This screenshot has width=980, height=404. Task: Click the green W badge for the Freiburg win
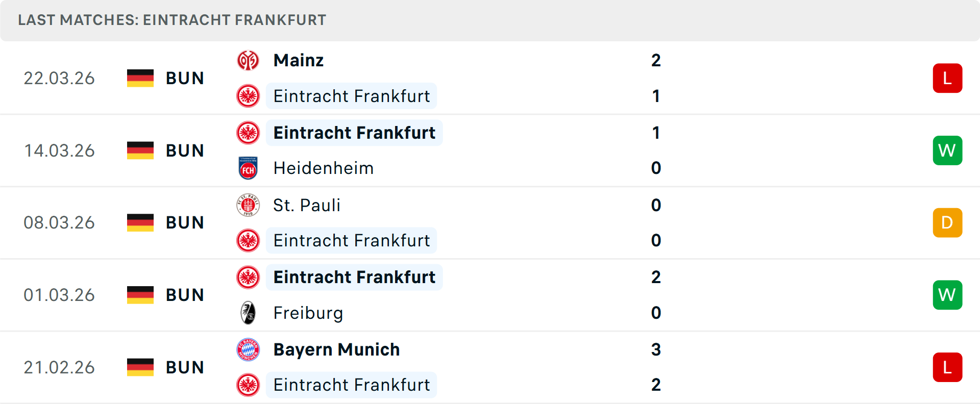point(947,295)
